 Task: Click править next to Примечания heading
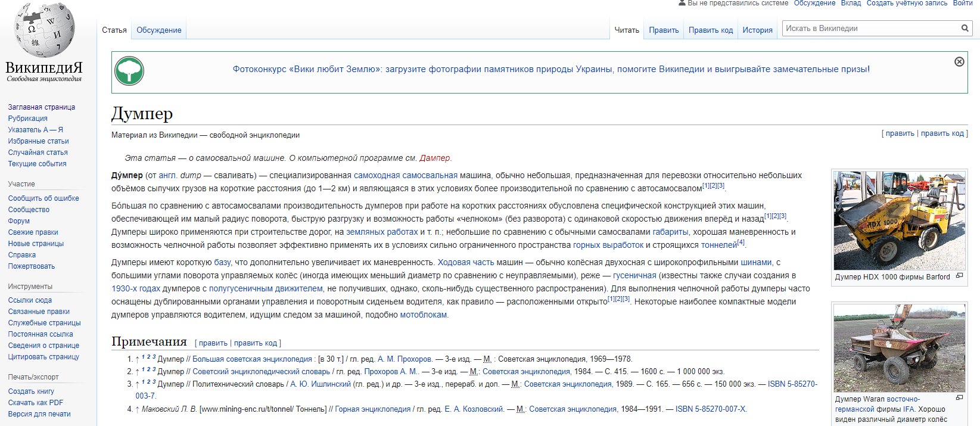pos(213,343)
